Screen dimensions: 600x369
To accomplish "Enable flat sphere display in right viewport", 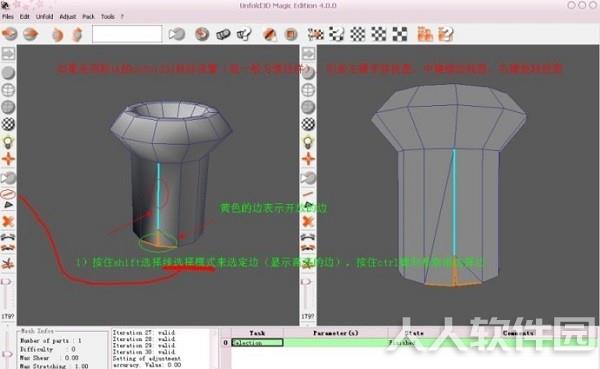I will (308, 107).
